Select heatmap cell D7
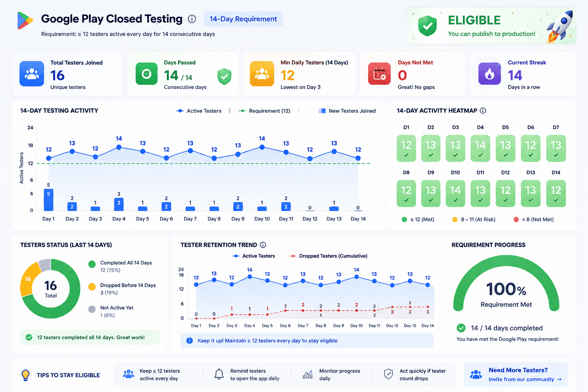This screenshot has width=588, height=392. coord(556,148)
